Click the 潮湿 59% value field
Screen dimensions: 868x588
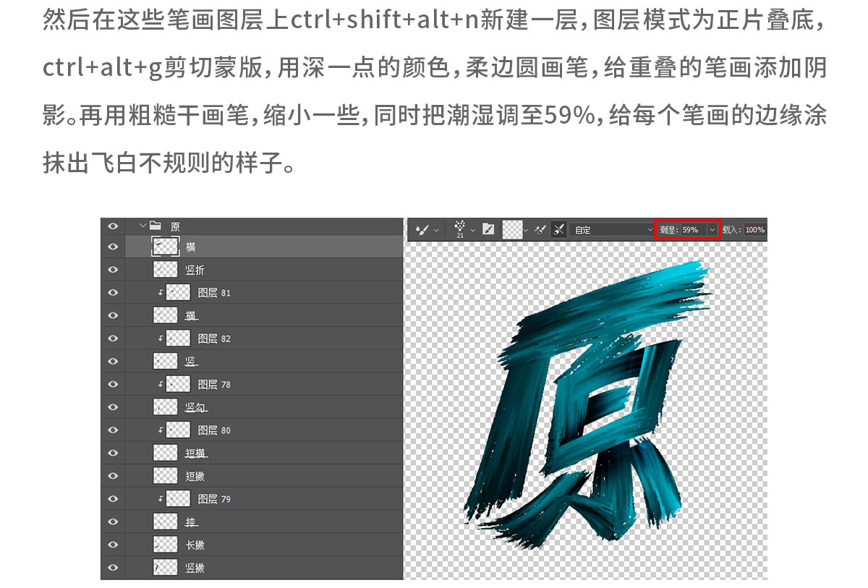[x=693, y=229]
